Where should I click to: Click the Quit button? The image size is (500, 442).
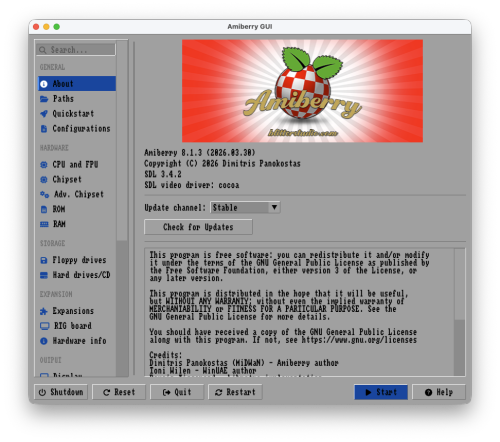click(x=177, y=392)
